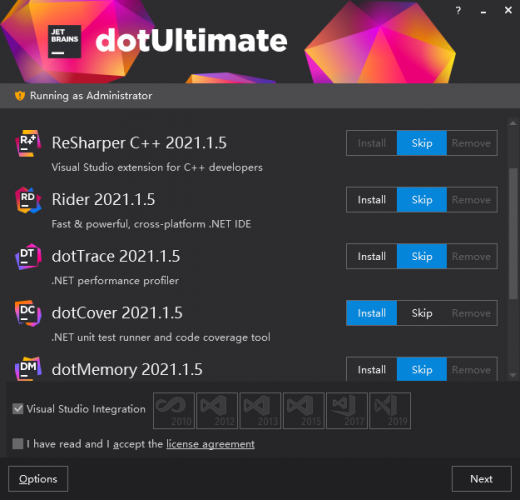Click the dotCover DC product icon
The image size is (520, 500).
[28, 313]
